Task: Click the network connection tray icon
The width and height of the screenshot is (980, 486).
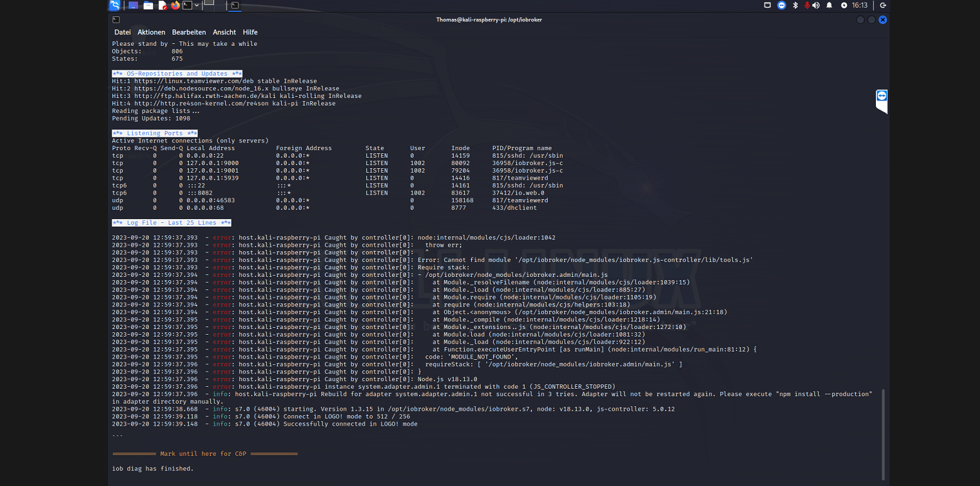Action: (767, 5)
